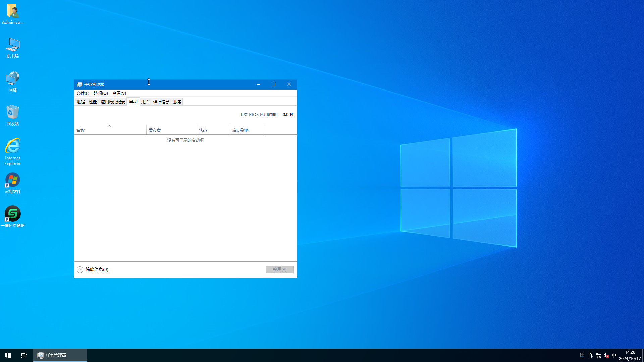Screen dimensions: 644x362
Task: Open 此电脑 desktop icon
Action: pos(13,48)
